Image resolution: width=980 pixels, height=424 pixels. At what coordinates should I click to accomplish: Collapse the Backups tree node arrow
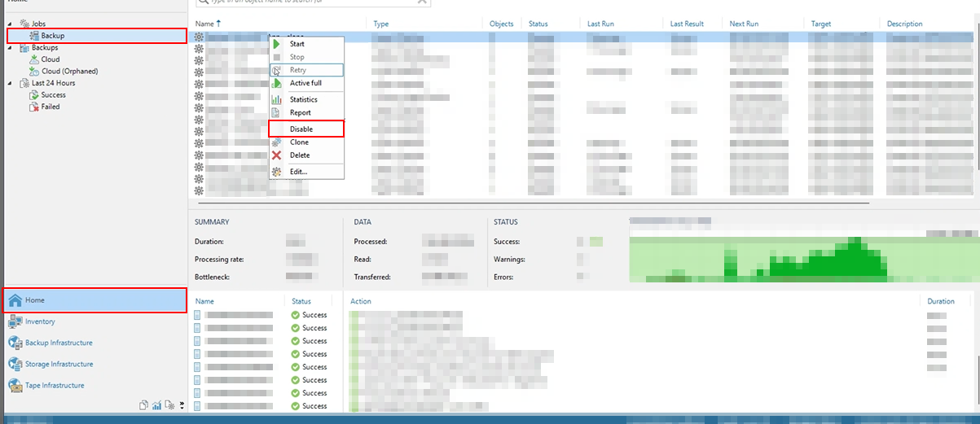click(x=10, y=48)
